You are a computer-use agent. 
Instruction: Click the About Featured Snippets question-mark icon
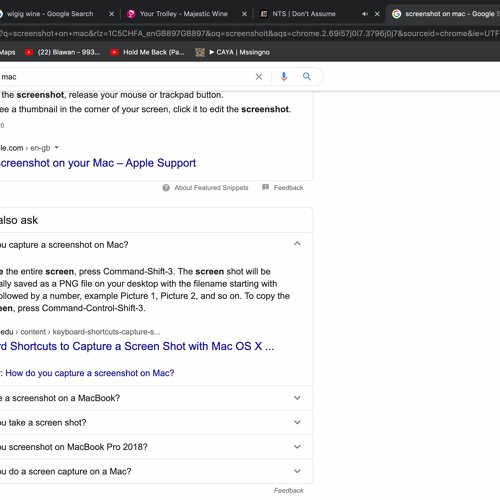(x=166, y=188)
